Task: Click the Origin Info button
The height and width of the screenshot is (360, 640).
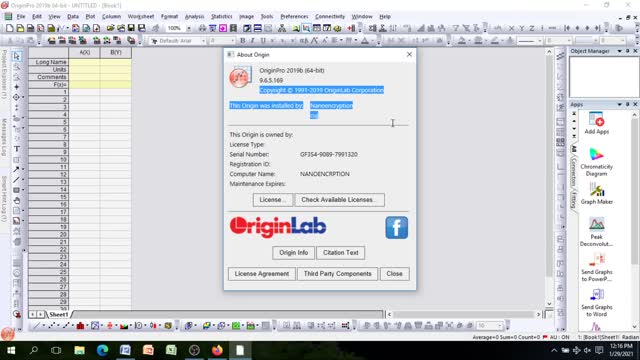Action: [293, 253]
